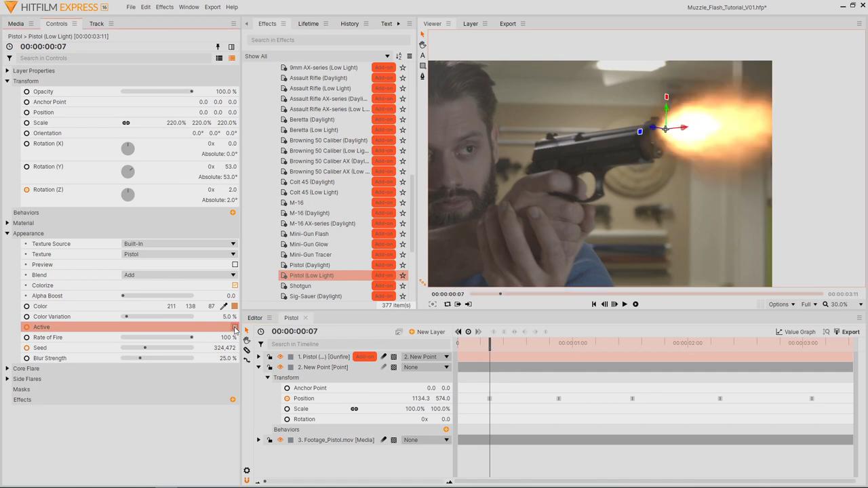Toggle keyframing for timeline Position property
The width and height of the screenshot is (868, 488).
pyautogui.click(x=287, y=399)
